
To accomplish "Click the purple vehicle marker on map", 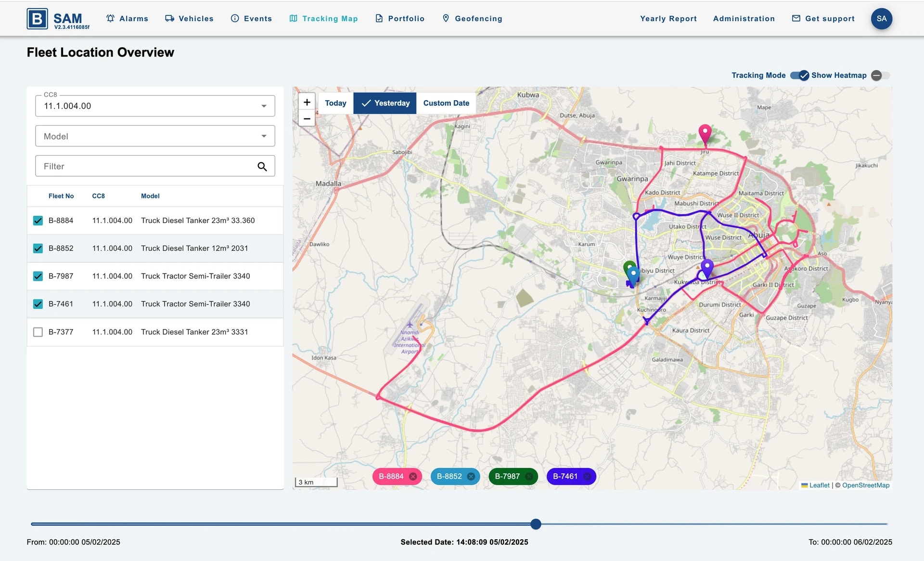I will pos(706,267).
